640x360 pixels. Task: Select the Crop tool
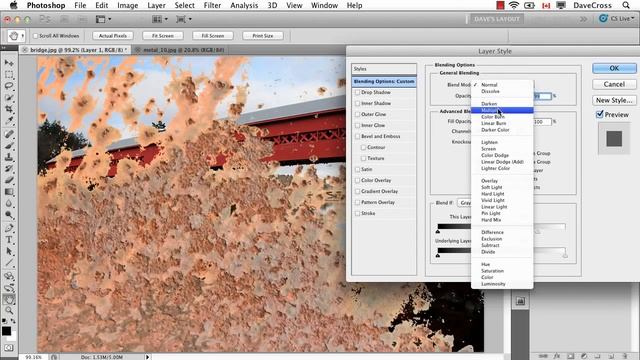pos(9,109)
